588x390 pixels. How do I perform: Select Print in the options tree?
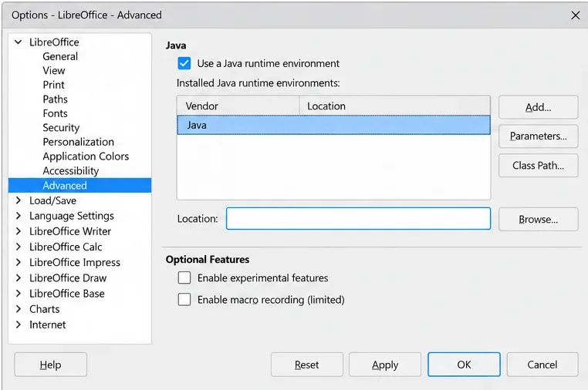53,85
